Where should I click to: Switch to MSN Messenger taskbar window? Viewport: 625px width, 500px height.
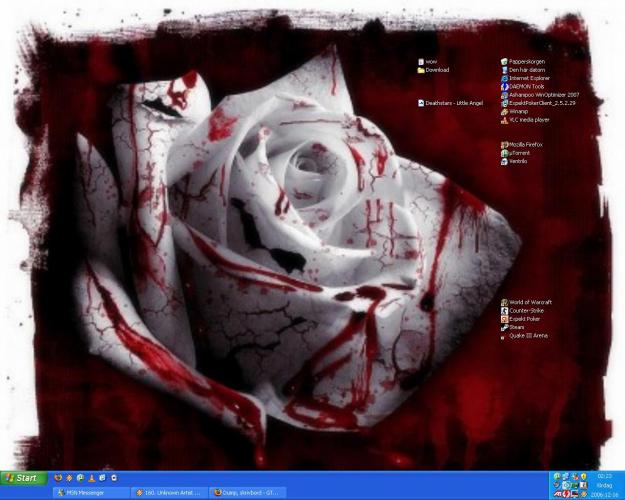[92, 492]
